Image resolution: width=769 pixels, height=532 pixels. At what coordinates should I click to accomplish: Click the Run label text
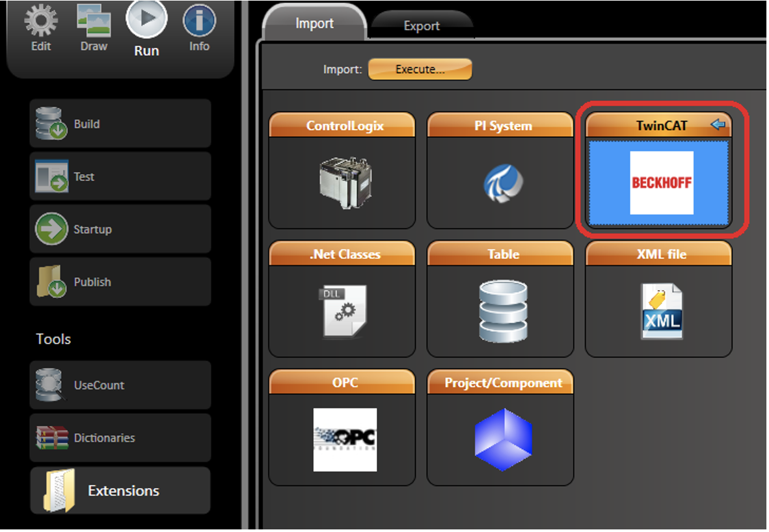pyautogui.click(x=146, y=51)
